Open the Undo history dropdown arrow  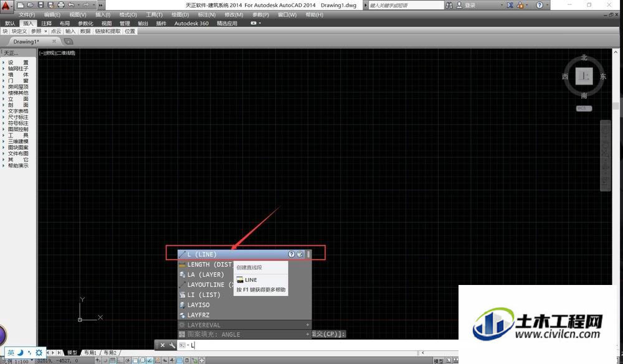78,5
